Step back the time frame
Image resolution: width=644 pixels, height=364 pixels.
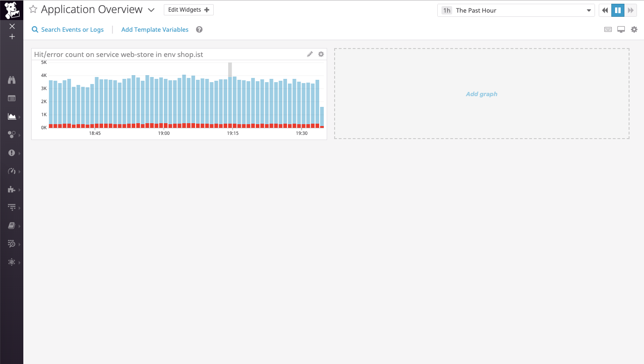pyautogui.click(x=605, y=10)
